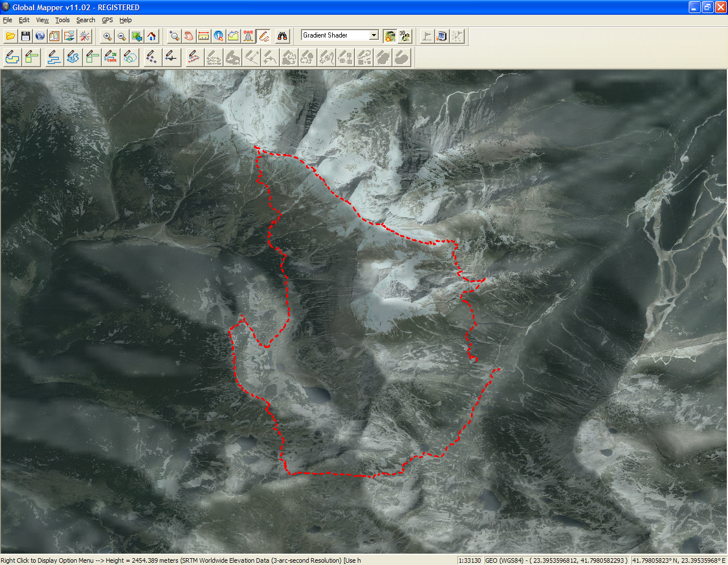728x565 pixels.
Task: Open Search with the binoculars icon
Action: 282,36
